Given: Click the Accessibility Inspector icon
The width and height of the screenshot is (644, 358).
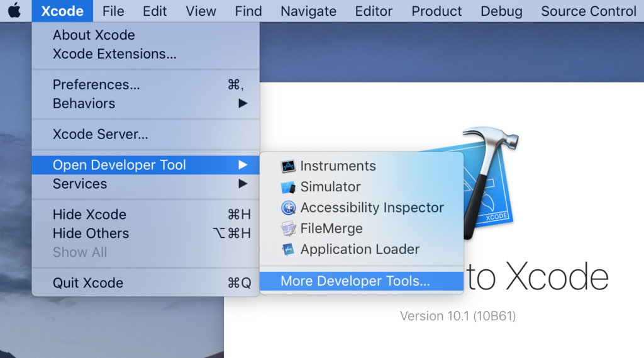Looking at the screenshot, I should click(x=288, y=208).
